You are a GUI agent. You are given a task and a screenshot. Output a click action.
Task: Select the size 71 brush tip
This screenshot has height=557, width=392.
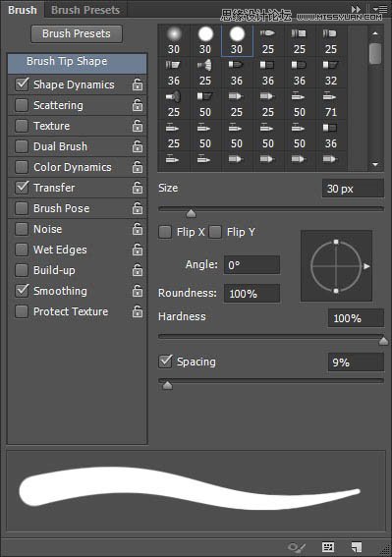pyautogui.click(x=331, y=104)
